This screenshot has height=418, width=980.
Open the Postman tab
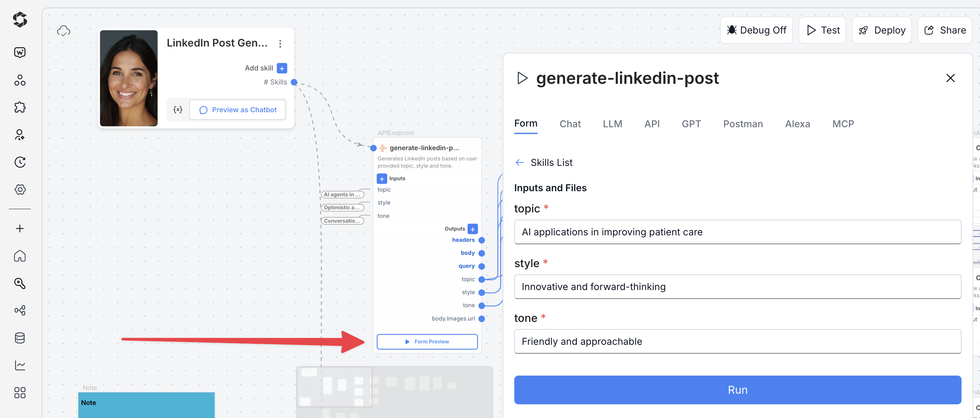pyautogui.click(x=743, y=124)
